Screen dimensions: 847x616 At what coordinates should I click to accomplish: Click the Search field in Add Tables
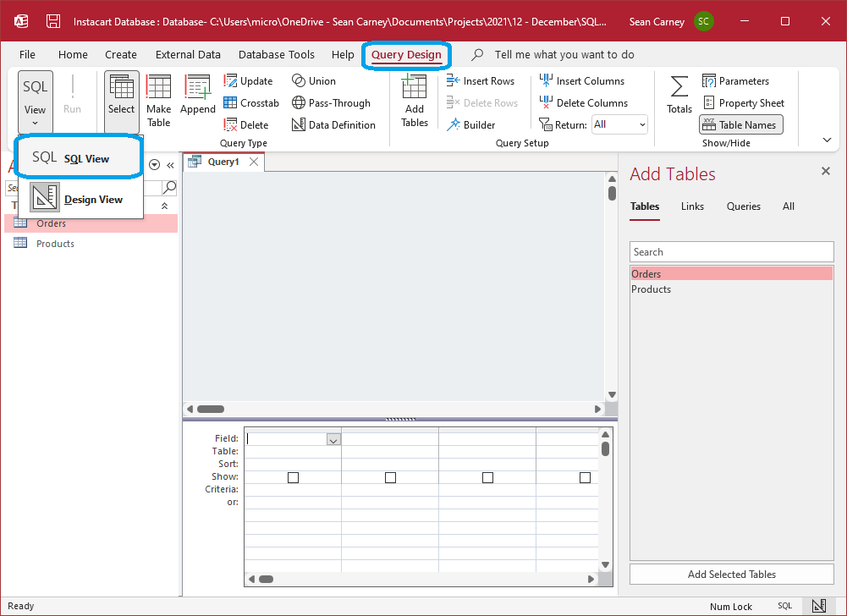[x=731, y=251]
